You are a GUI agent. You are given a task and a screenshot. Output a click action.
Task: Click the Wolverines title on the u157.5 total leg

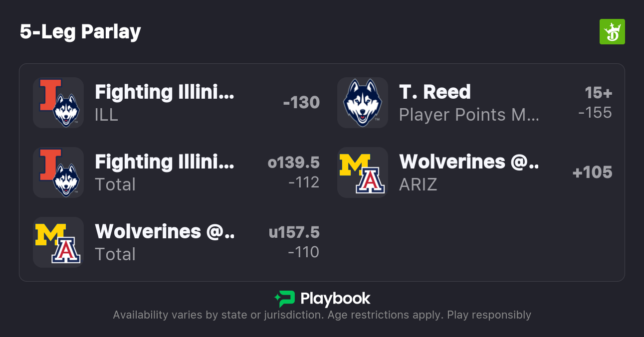(x=164, y=232)
